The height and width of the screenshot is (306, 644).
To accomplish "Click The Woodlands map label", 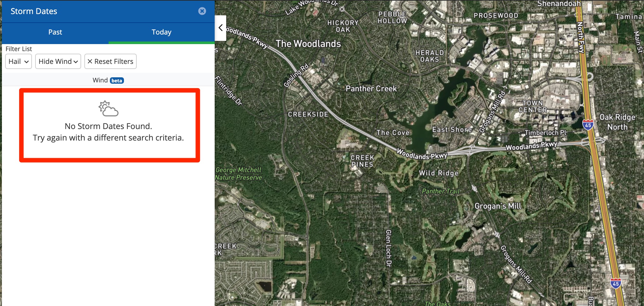I will [x=308, y=44].
